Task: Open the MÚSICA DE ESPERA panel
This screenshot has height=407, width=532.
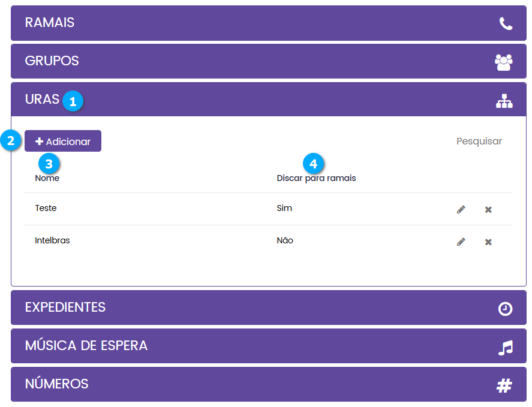Action: [86, 346]
